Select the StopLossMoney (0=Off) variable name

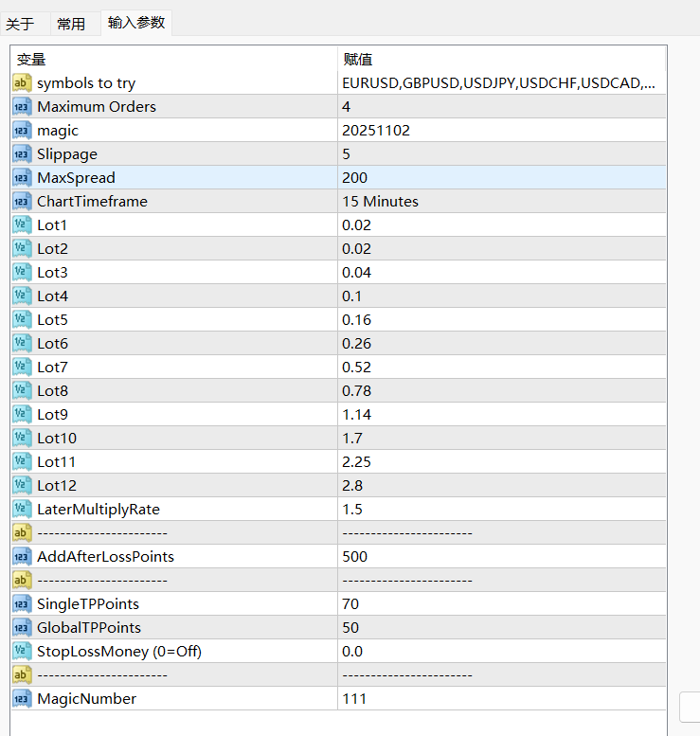119,652
